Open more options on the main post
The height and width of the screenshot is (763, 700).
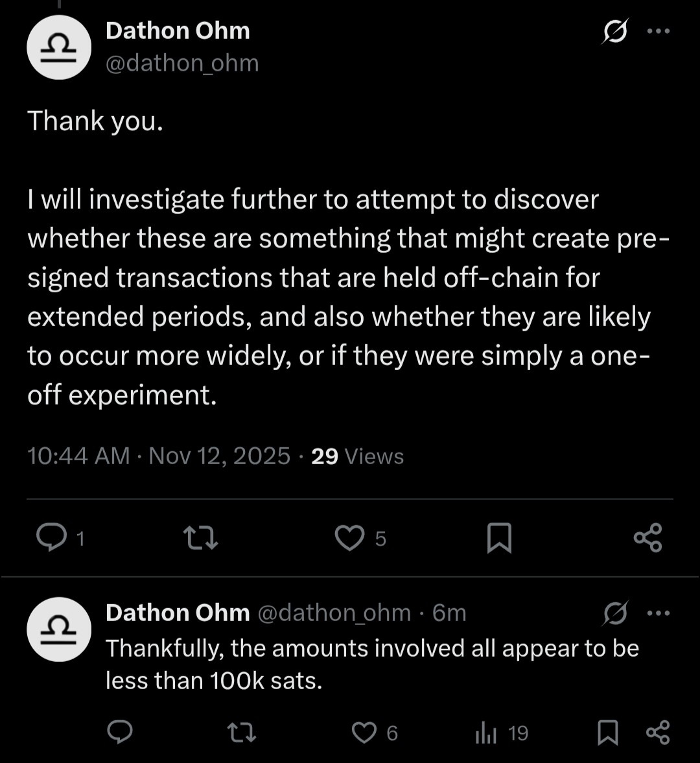point(659,31)
